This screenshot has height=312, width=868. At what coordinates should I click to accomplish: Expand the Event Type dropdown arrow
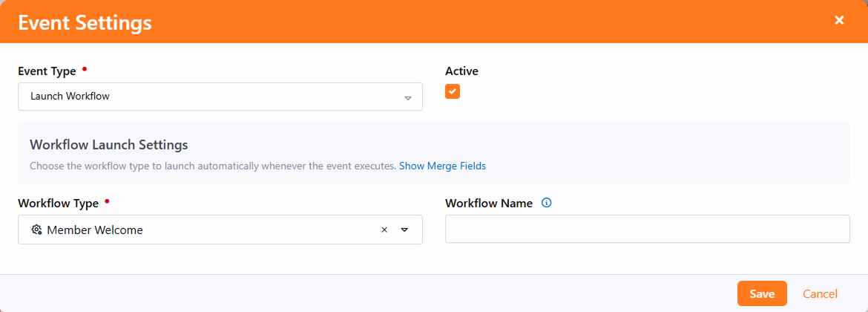pyautogui.click(x=407, y=97)
